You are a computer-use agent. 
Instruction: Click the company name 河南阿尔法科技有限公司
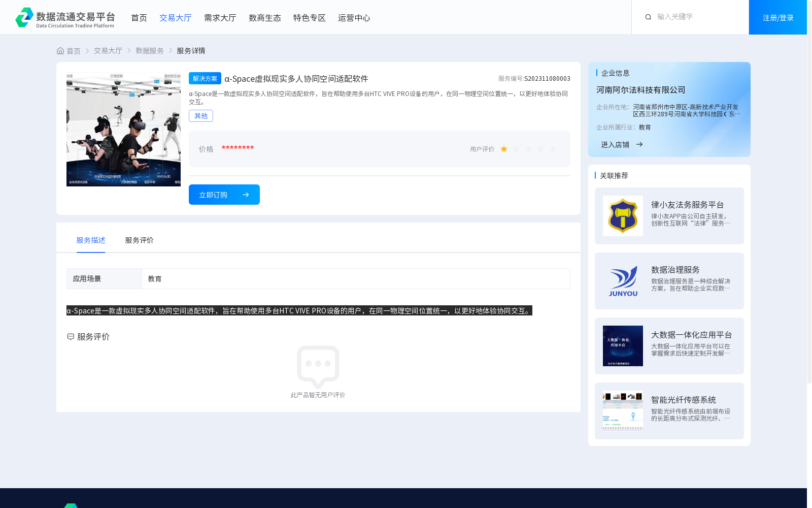pyautogui.click(x=641, y=90)
